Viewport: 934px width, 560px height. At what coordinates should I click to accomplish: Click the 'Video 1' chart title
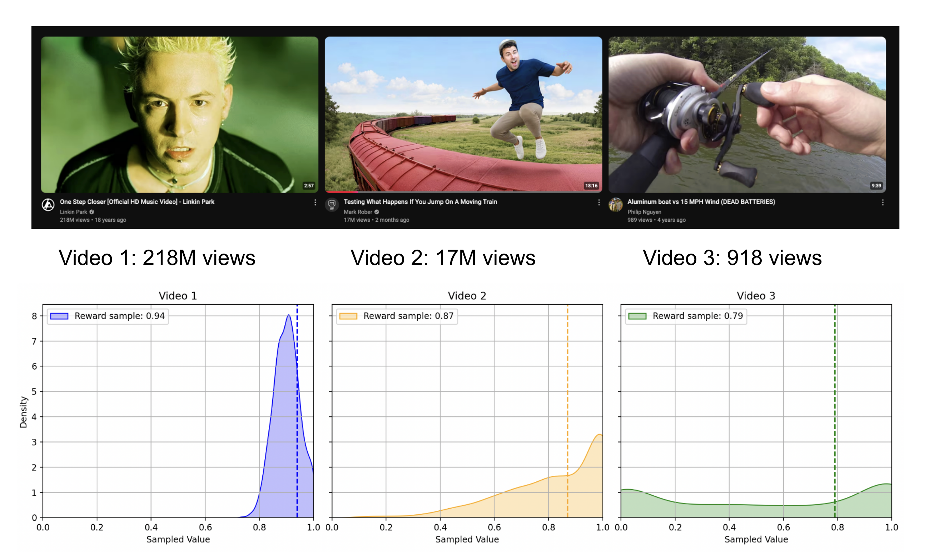click(x=178, y=296)
